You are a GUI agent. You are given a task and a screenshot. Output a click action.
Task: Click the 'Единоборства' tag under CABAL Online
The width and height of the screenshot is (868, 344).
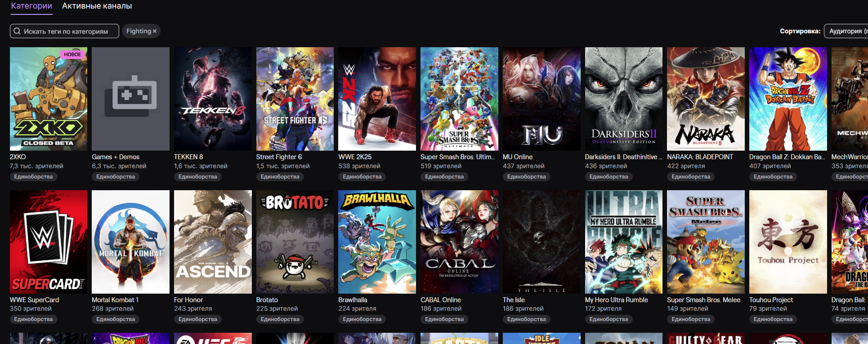pos(444,319)
